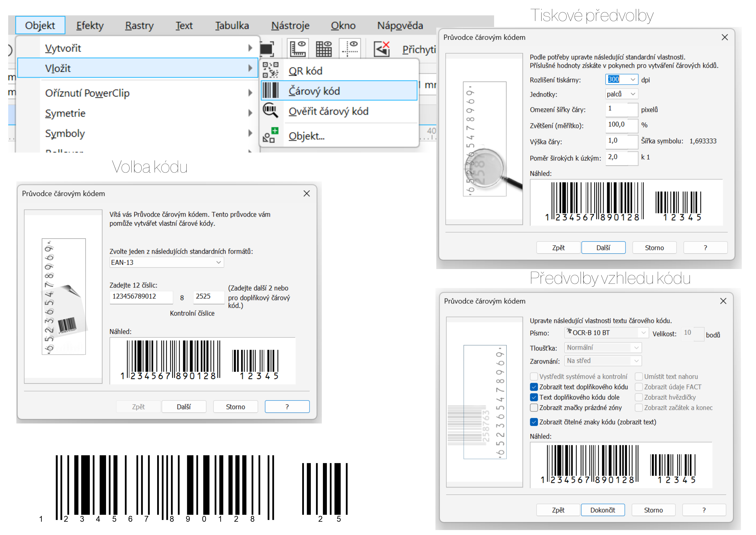The height and width of the screenshot is (535, 756).
Task: Select the Symetrie menu entry
Action: tap(65, 113)
